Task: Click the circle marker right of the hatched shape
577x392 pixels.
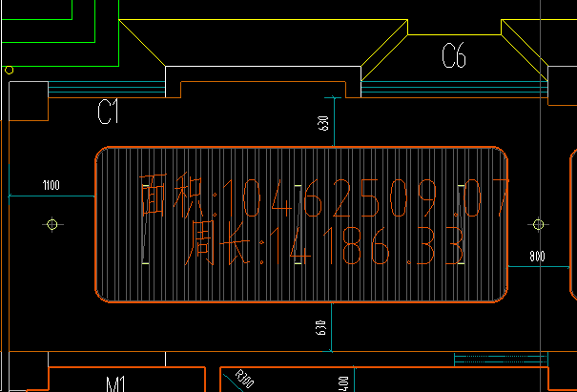Action: coord(538,224)
